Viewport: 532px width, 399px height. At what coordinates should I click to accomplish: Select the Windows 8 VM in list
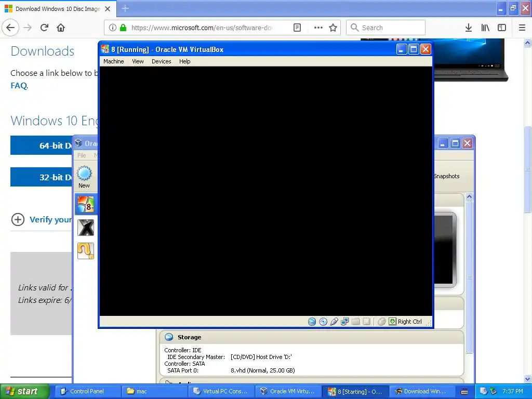tap(86, 204)
